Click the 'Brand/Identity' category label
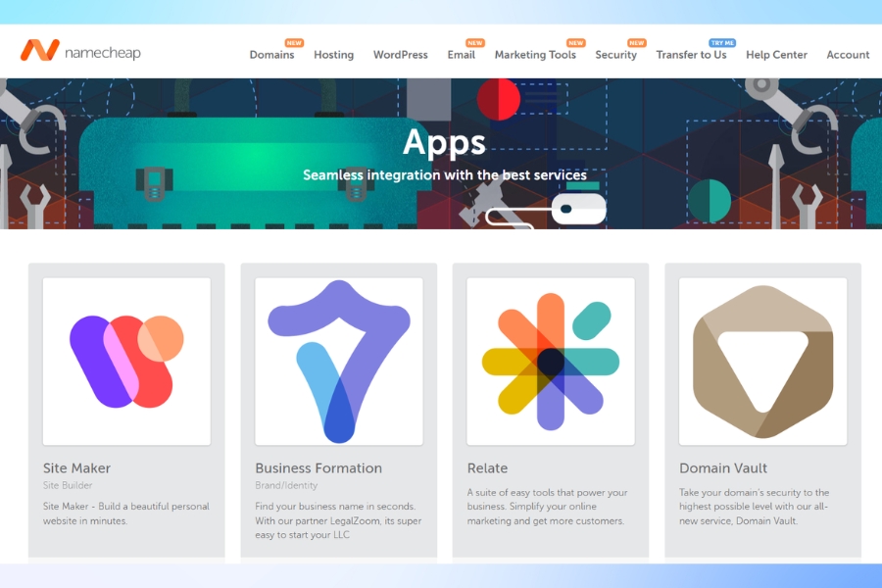This screenshot has width=882, height=588. [286, 485]
